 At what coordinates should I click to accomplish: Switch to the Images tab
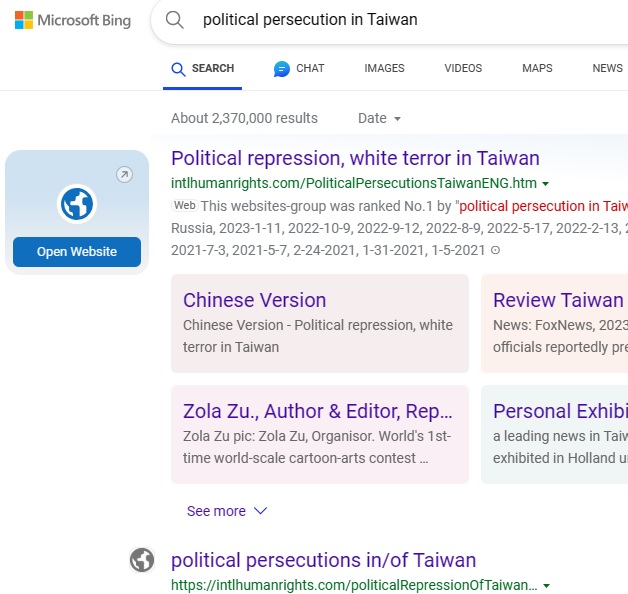click(x=384, y=68)
